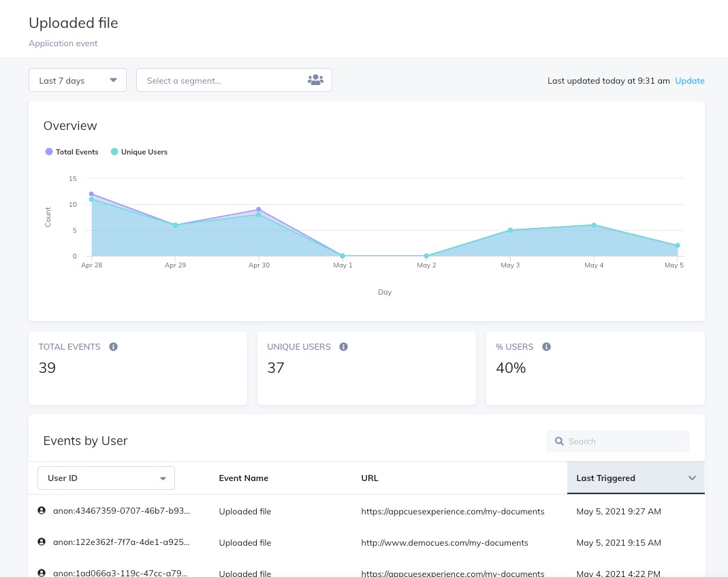Image resolution: width=728 pixels, height=577 pixels.
Task: Click inside the Search input field
Action: point(620,441)
